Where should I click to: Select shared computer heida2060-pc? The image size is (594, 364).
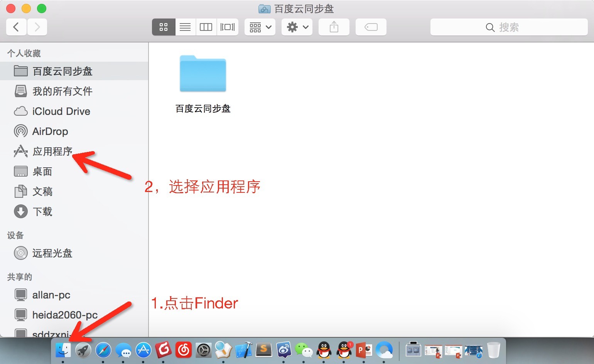tap(74, 315)
